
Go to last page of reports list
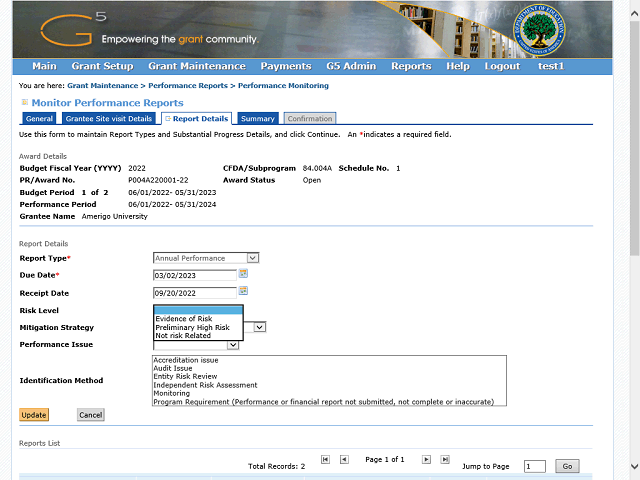pos(445,459)
